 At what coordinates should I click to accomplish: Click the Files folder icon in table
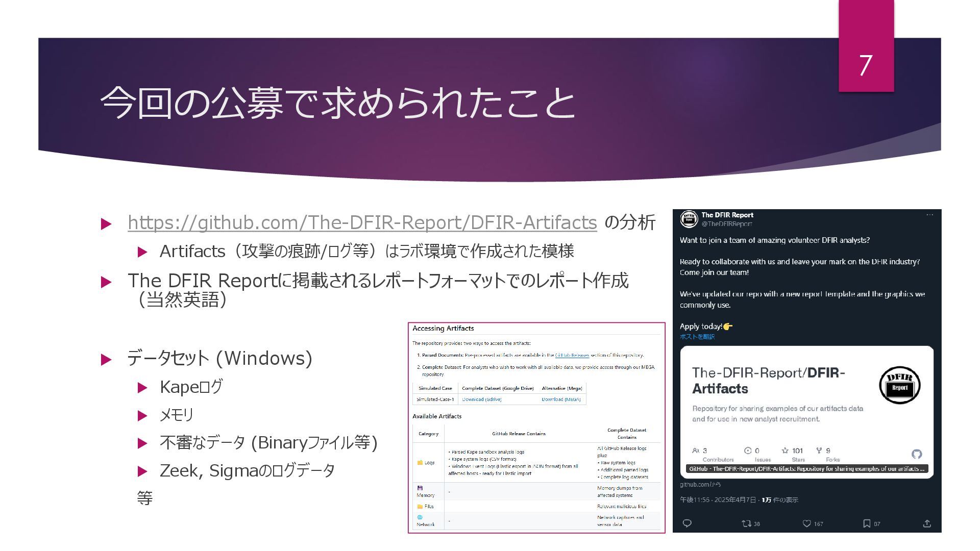(420, 507)
